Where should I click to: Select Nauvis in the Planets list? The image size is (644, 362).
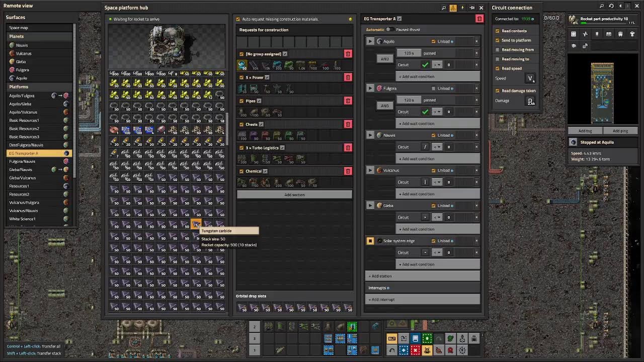[40, 45]
